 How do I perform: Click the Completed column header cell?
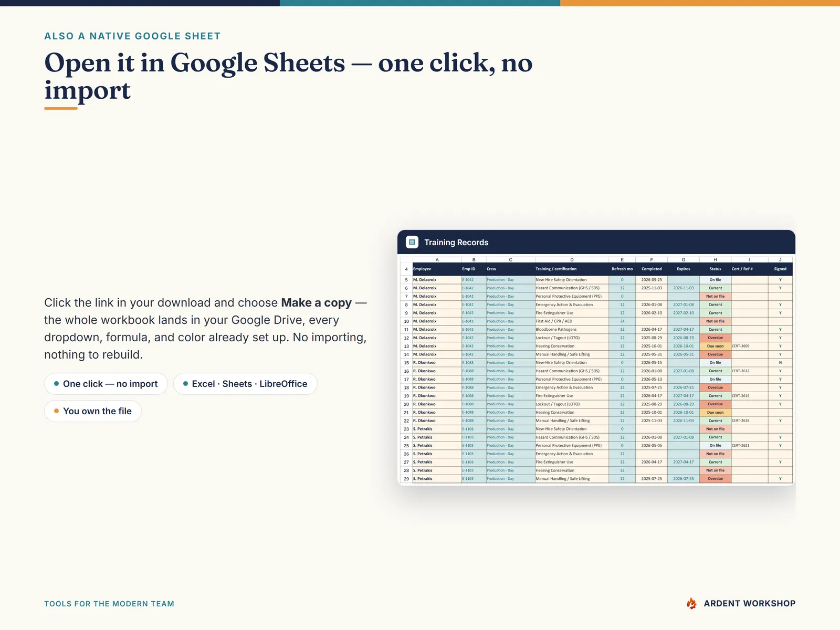652,269
